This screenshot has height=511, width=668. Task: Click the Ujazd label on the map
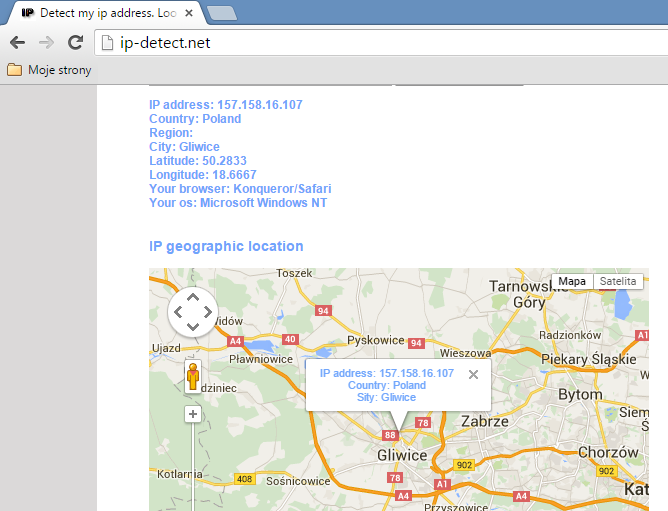(166, 348)
